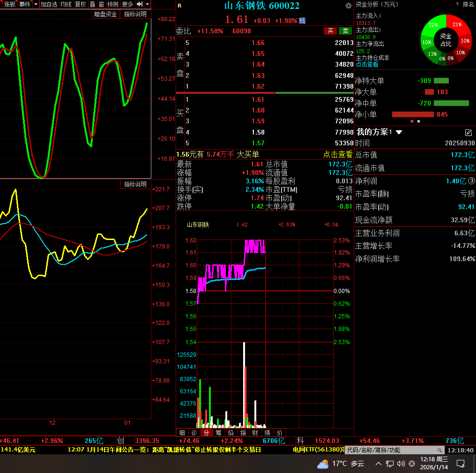
Task: Open dropdown arrow next to 事件
Action: pyautogui.click(x=36, y=4)
